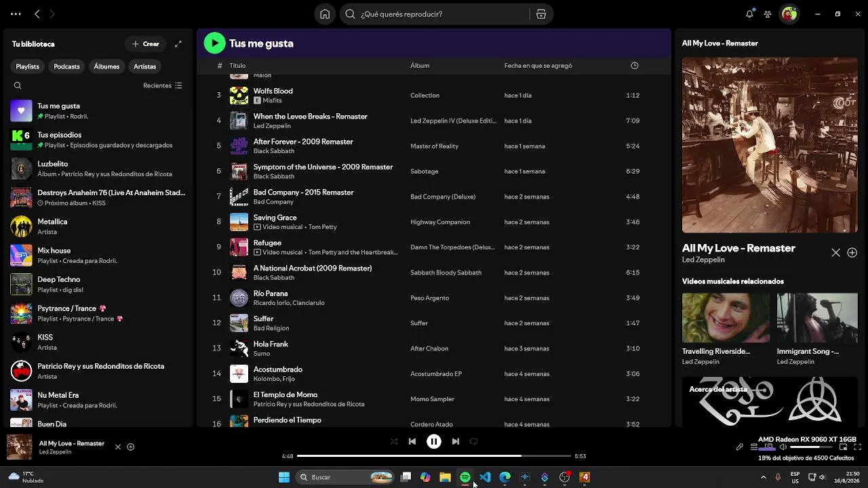
Task: Open the Luzbelito album in library
Action: [98, 169]
